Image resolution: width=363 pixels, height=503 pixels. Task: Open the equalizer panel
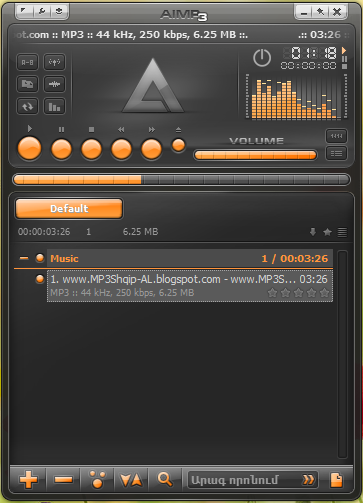click(54, 106)
